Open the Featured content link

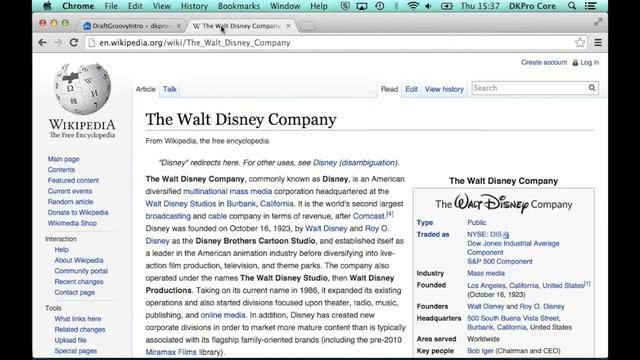tap(73, 180)
